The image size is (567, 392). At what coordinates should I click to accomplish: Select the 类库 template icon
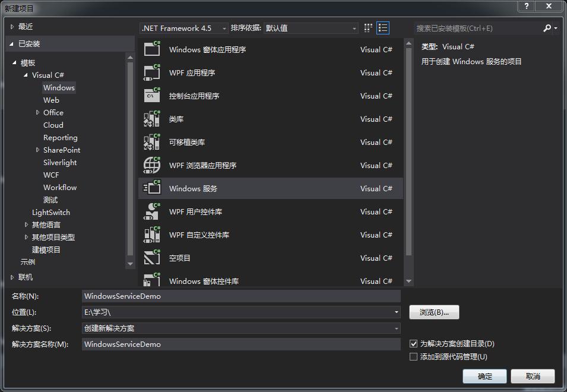click(152, 119)
